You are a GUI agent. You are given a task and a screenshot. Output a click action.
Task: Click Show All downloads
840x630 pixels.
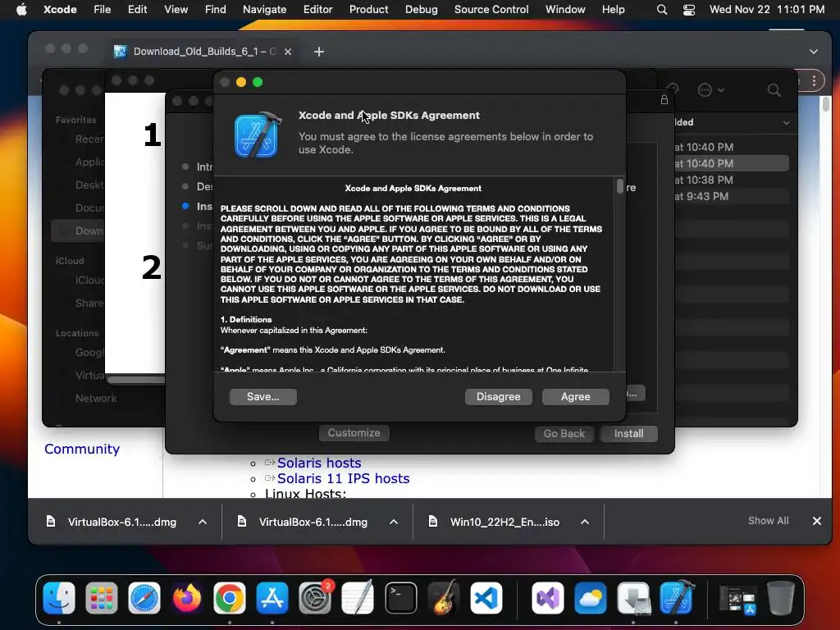768,521
